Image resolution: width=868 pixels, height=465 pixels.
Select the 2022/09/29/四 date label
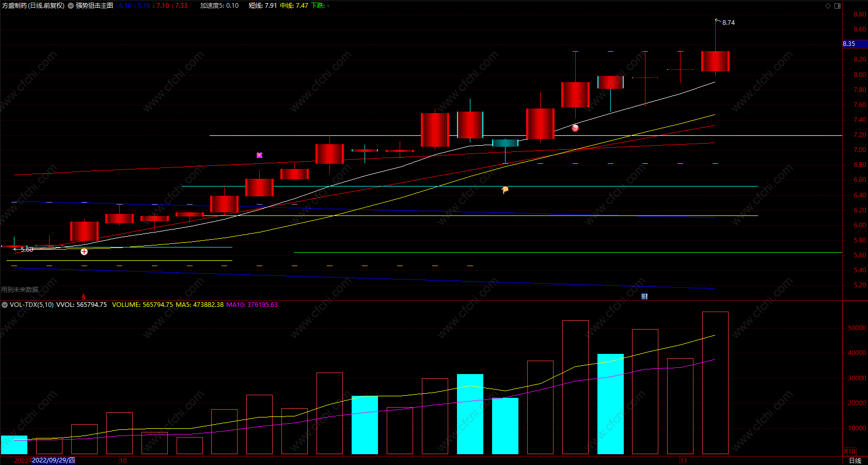[53, 460]
